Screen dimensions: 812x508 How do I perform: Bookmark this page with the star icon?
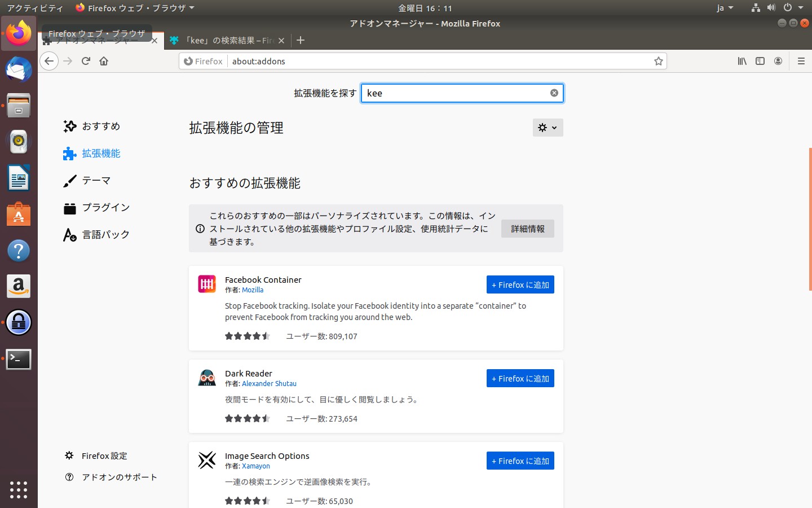(x=658, y=61)
